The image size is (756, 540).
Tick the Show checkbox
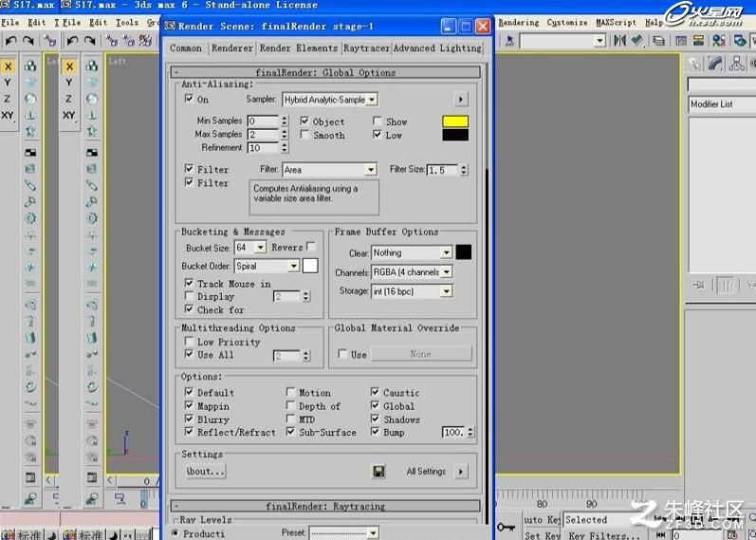click(378, 121)
